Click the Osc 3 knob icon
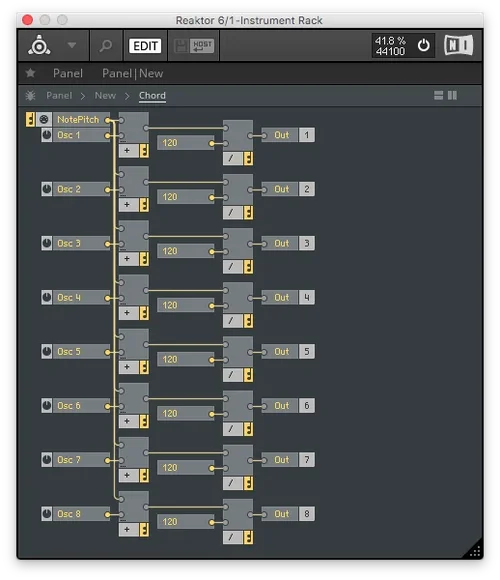The image size is (500, 580). pyautogui.click(x=47, y=243)
